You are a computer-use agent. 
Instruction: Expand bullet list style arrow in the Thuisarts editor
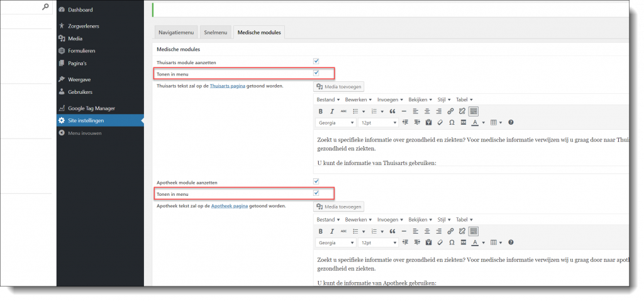pyautogui.click(x=364, y=111)
